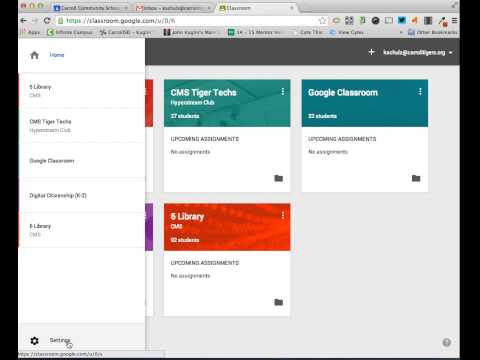Bookmark this page with the star icon

(322, 21)
